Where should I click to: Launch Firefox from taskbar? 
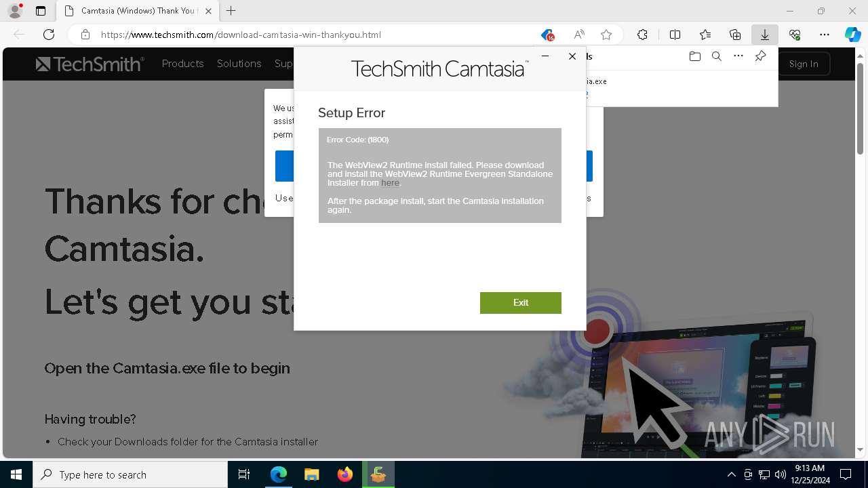coord(344,474)
